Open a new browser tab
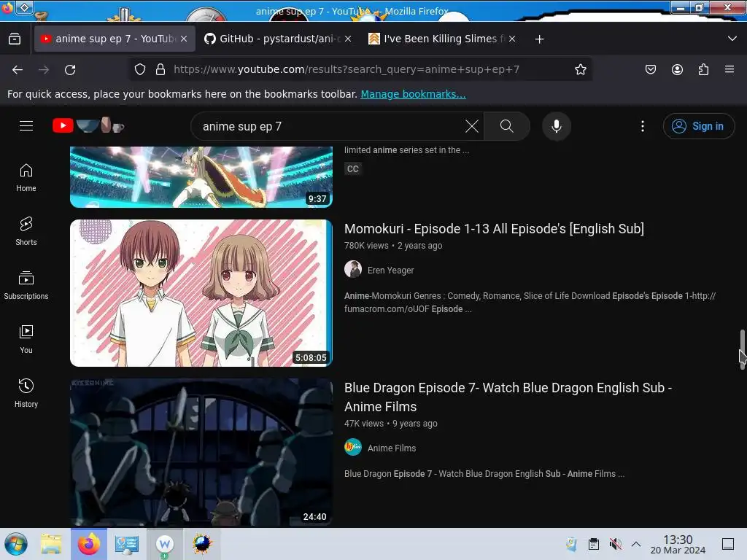This screenshot has height=560, width=747. pos(539,39)
